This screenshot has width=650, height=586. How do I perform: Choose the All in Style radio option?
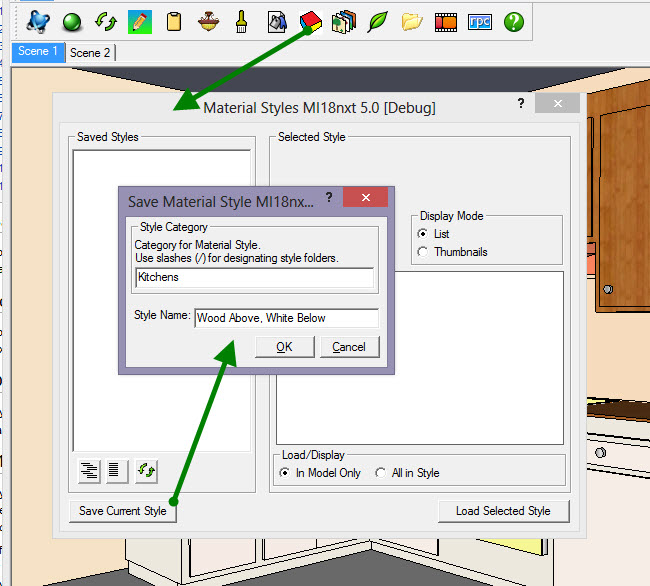pyautogui.click(x=381, y=473)
